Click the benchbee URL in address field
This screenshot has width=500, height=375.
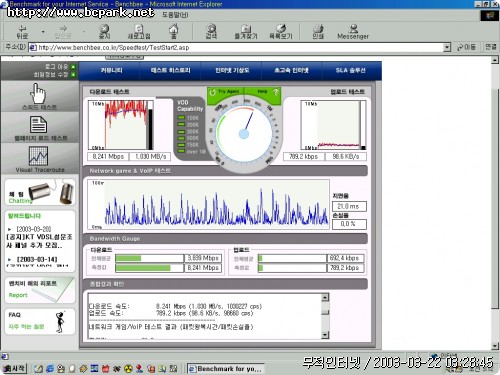click(x=114, y=47)
